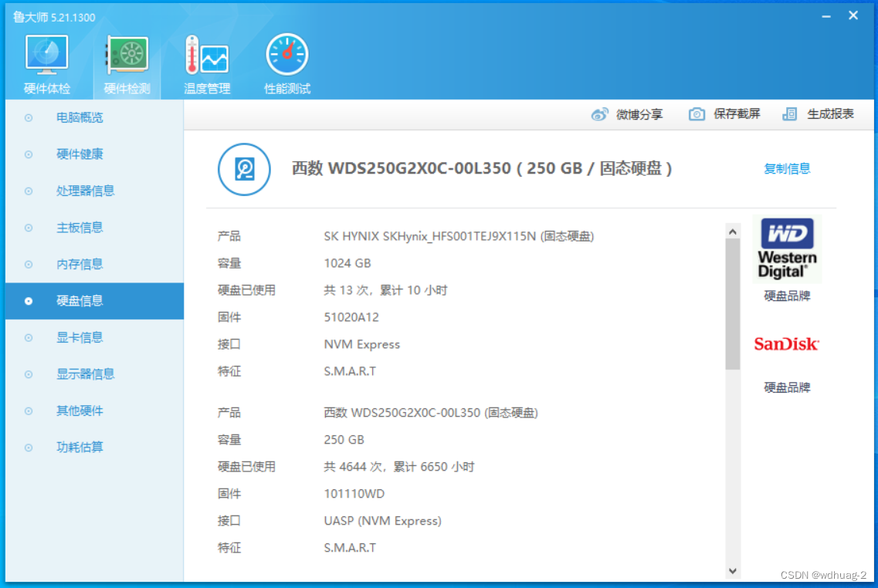Click the bullet beside 其他硬件
The height and width of the screenshot is (588, 878).
29,411
